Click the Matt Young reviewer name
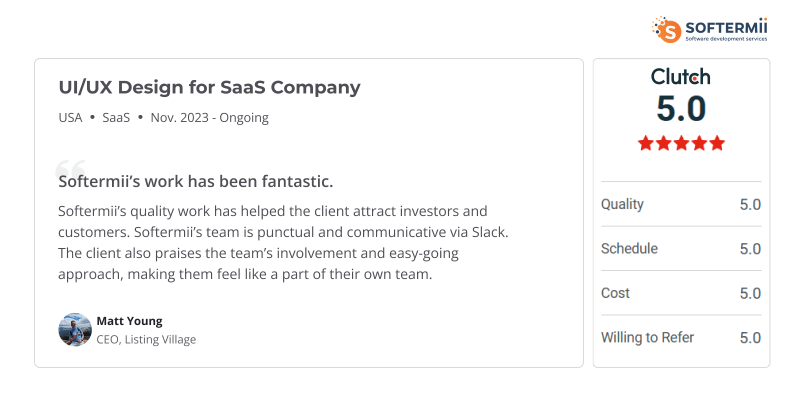 click(x=129, y=321)
